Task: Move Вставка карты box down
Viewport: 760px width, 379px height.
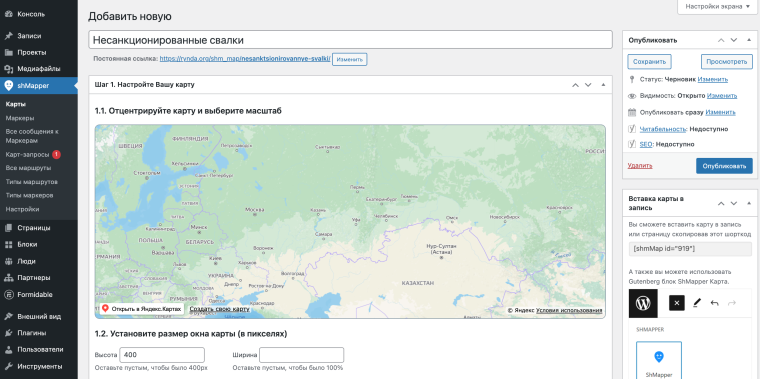Action: [734, 203]
